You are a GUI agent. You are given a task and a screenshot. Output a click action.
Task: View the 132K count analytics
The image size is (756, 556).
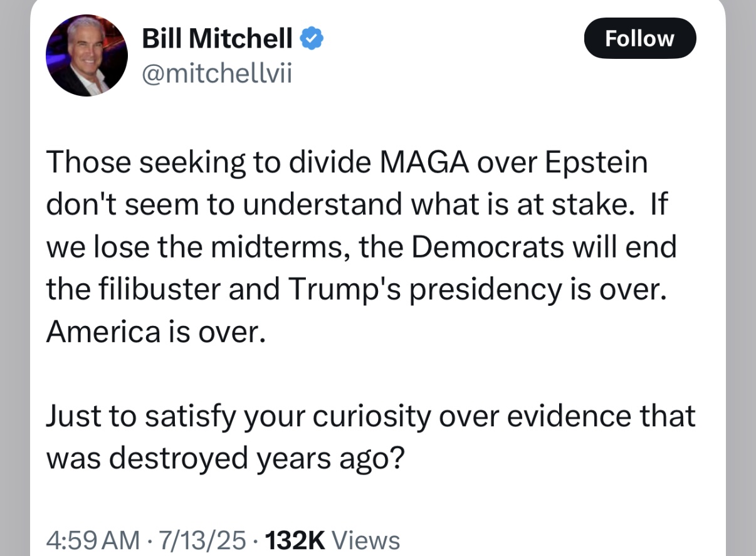[x=295, y=540]
